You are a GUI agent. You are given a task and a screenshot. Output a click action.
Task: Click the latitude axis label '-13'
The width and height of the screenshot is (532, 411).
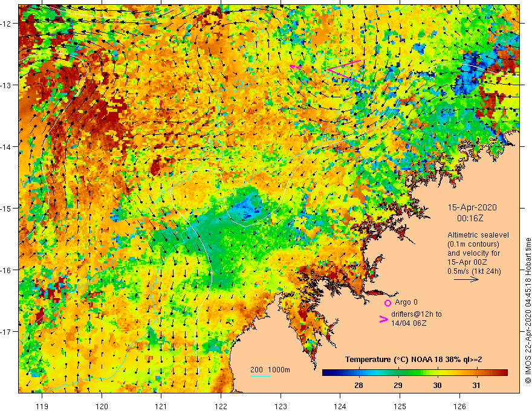[x=7, y=85]
